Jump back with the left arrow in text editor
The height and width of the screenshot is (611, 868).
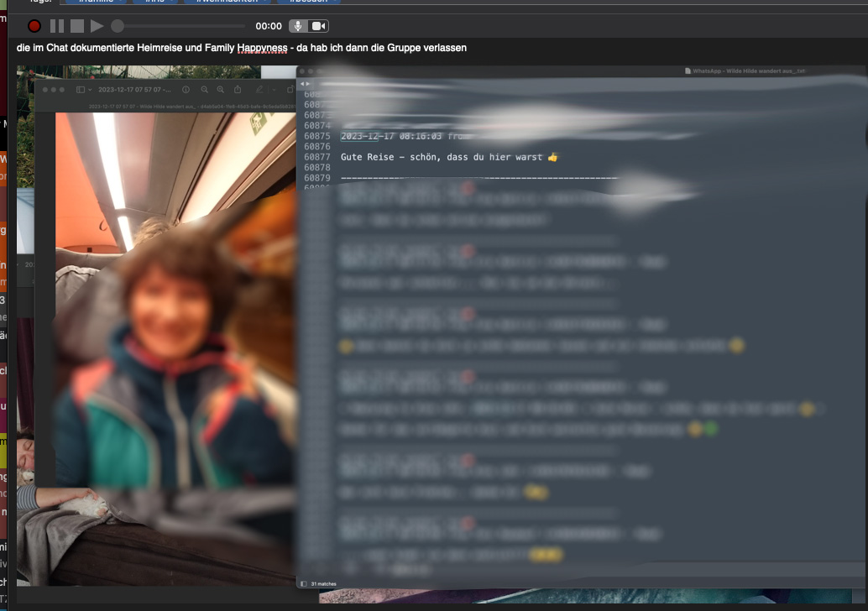pos(302,84)
